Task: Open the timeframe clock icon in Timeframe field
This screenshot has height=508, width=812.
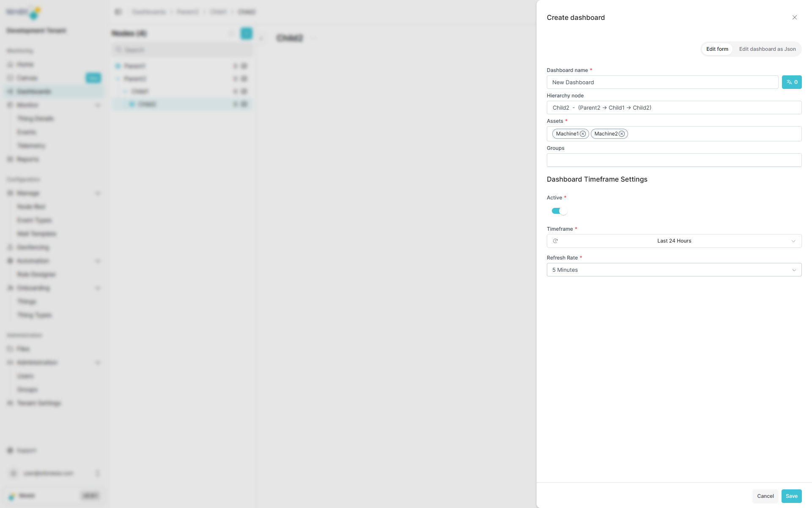Action: pos(556,241)
